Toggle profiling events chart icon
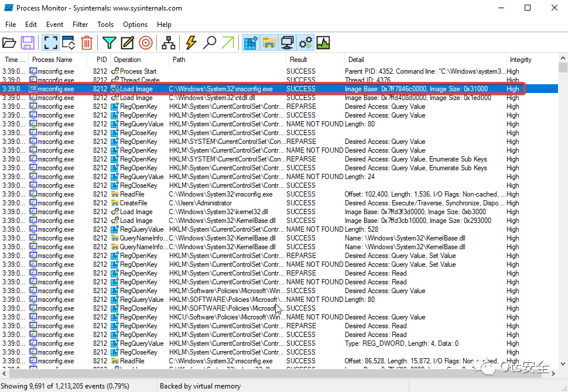568x392 pixels. click(323, 43)
